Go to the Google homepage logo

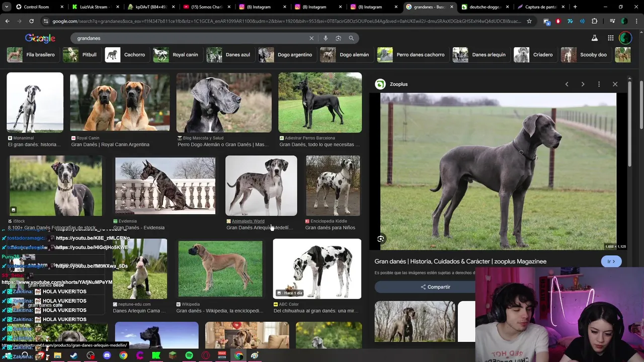(x=40, y=39)
